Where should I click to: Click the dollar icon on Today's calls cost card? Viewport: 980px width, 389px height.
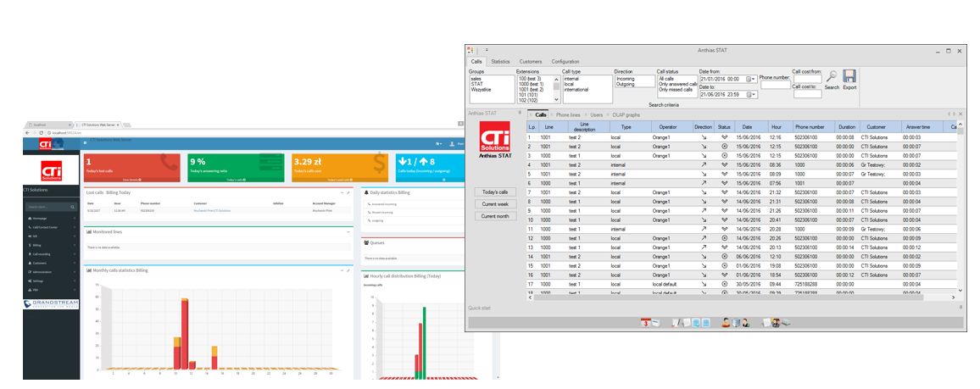click(x=380, y=164)
